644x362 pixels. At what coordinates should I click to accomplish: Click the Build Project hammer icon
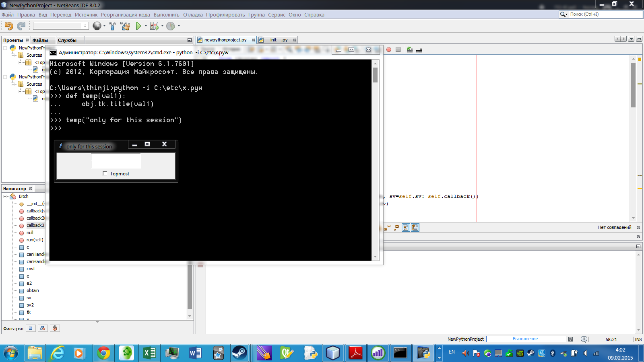pyautogui.click(x=112, y=26)
